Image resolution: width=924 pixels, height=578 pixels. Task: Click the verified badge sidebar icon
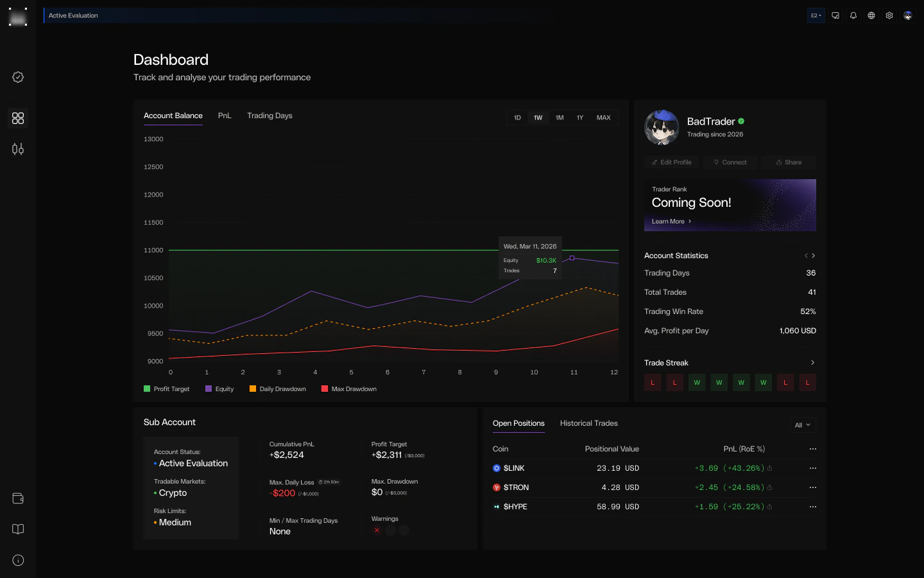coord(18,77)
